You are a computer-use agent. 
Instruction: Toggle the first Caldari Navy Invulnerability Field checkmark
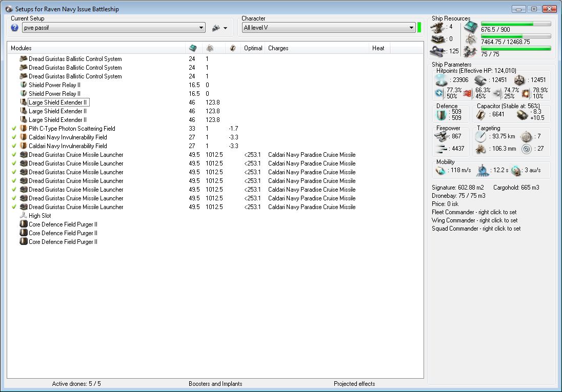point(14,137)
